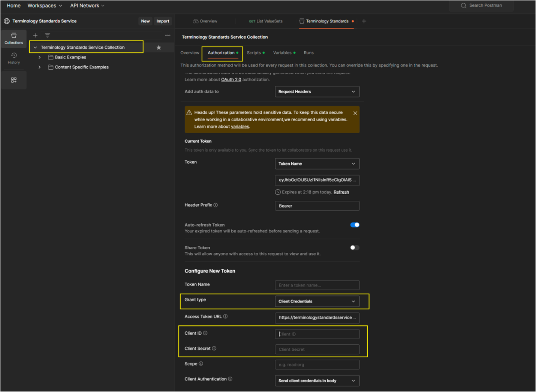Click the warning triangle icon in banner
The width and height of the screenshot is (536, 392).
[189, 113]
